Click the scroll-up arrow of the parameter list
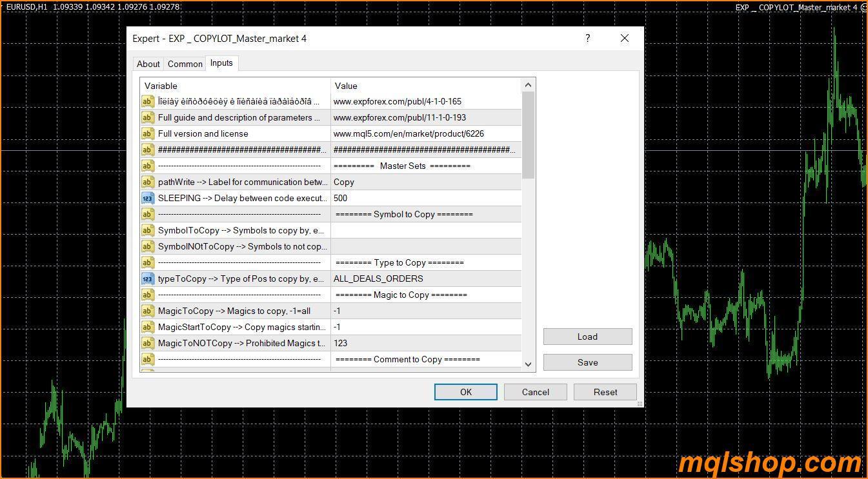The height and width of the screenshot is (479, 868). pos(528,84)
